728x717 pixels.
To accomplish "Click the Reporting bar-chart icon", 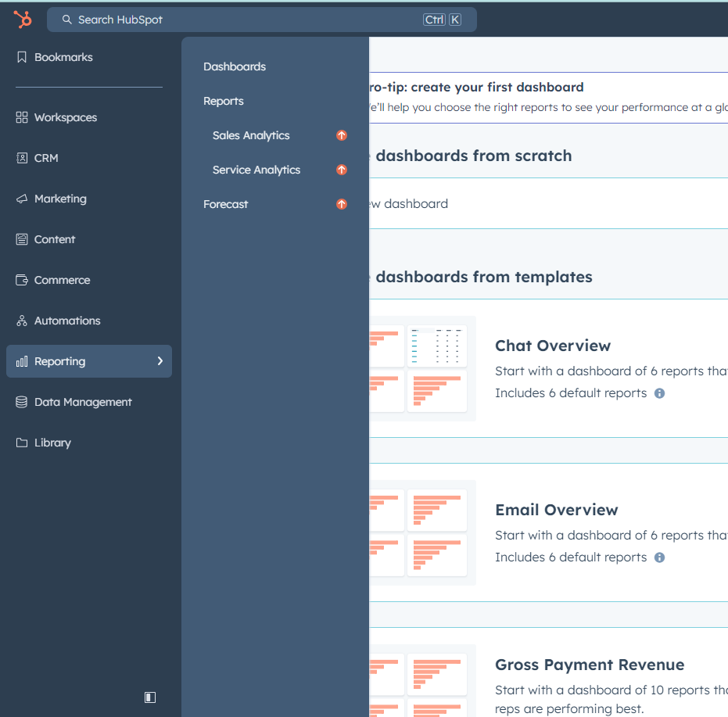I will 21,361.
